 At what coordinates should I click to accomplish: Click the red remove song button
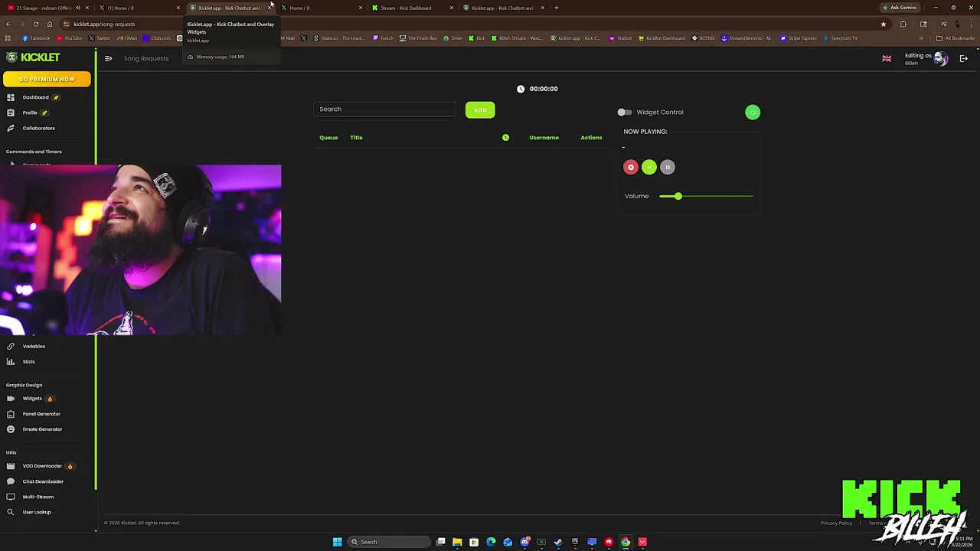click(631, 167)
